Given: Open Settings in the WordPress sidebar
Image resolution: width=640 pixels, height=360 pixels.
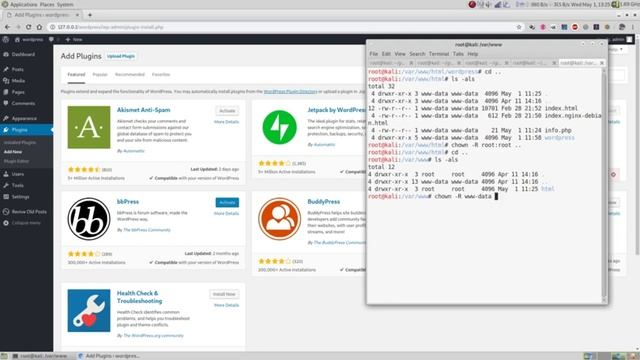Looking at the screenshot, I should coord(20,197).
